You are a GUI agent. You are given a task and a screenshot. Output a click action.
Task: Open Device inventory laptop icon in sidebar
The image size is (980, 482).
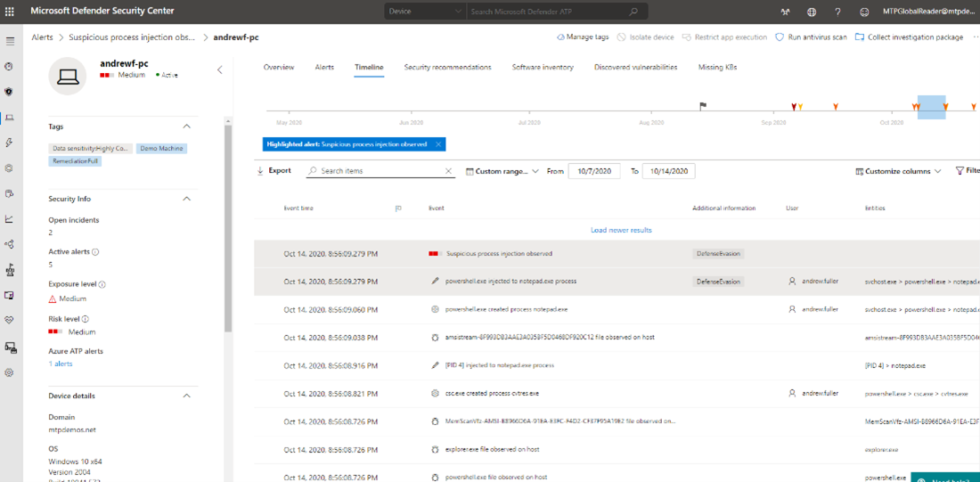(10, 118)
